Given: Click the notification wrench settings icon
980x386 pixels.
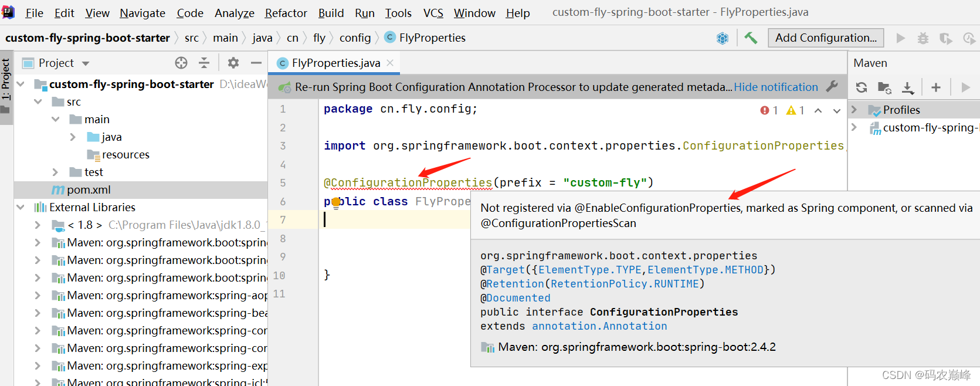Looking at the screenshot, I should (832, 87).
